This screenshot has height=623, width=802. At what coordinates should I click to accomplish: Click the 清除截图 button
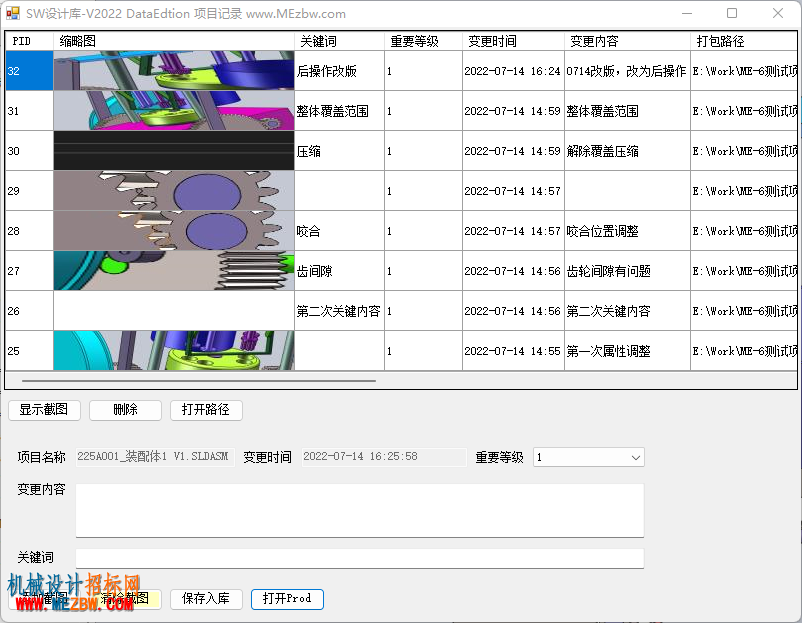point(125,599)
